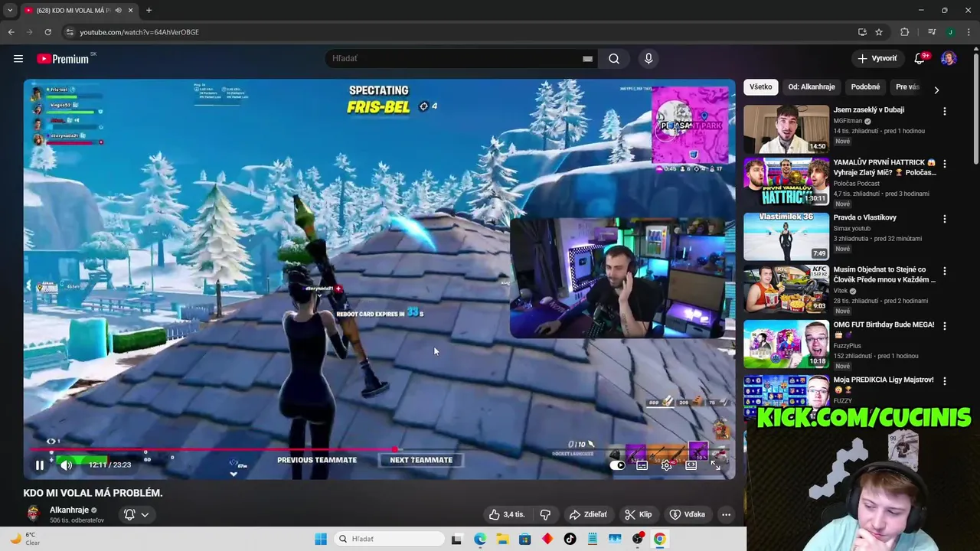Open more actions below the video
This screenshot has height=551, width=980.
726,514
